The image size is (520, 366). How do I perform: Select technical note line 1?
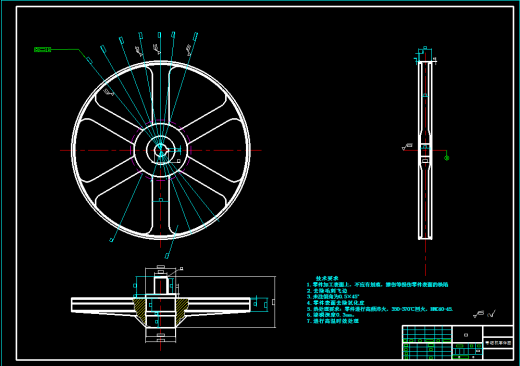coord(378,285)
